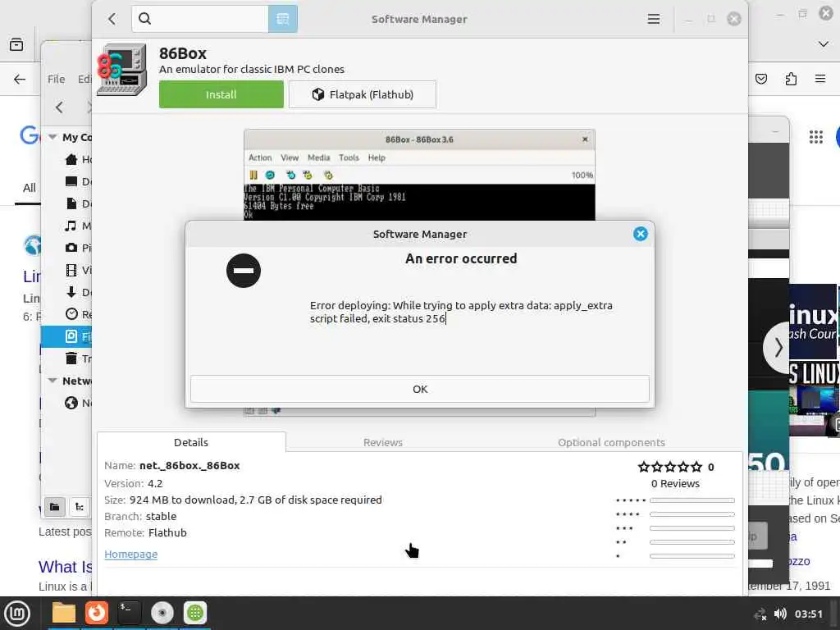The image size is (840, 630).
Task: Open Firefox application menu
Action: click(820, 79)
